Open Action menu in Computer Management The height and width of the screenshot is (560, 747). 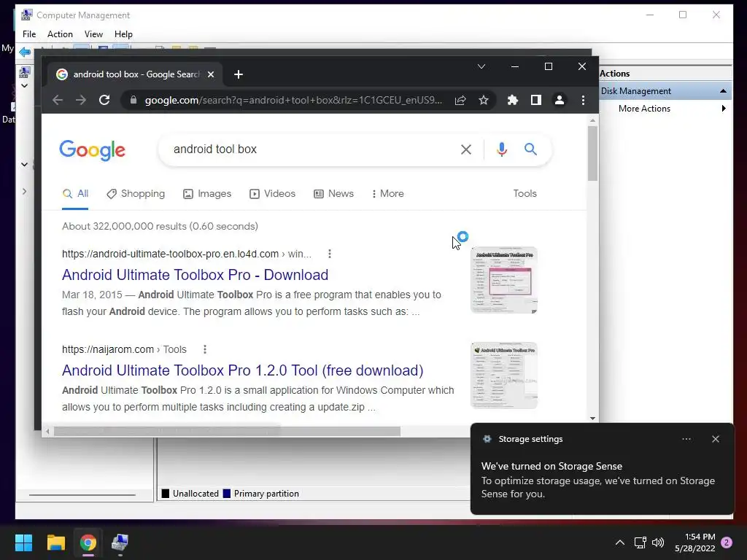click(x=60, y=34)
